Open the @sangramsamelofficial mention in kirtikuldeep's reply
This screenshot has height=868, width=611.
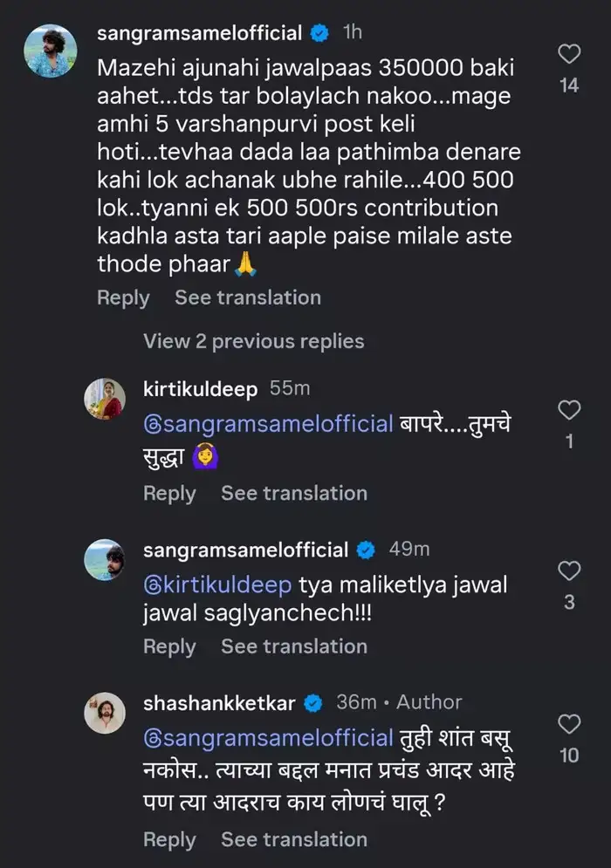pyautogui.click(x=264, y=423)
